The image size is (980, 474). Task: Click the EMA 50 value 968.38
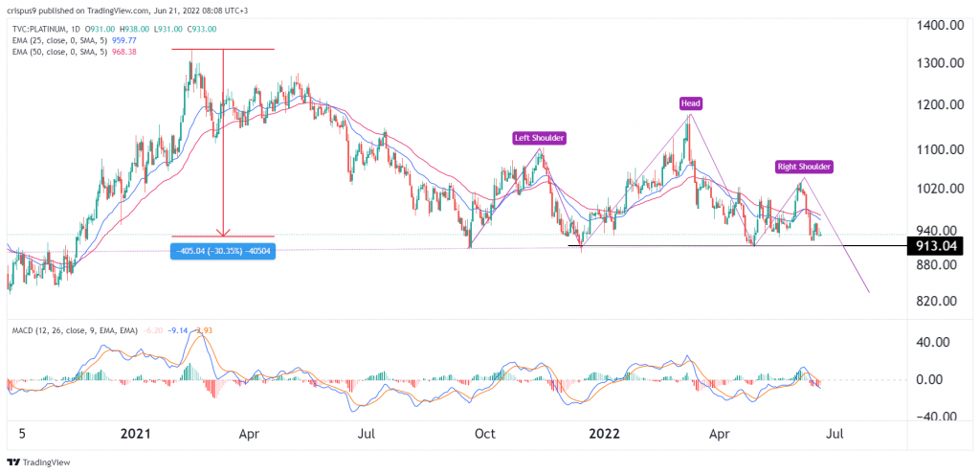coord(125,52)
